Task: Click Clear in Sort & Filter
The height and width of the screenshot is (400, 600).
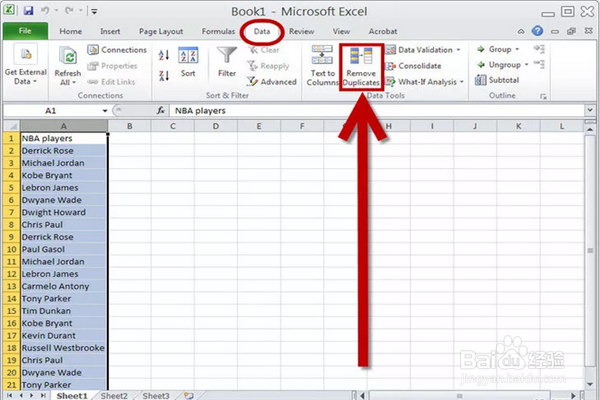Action: coord(264,50)
